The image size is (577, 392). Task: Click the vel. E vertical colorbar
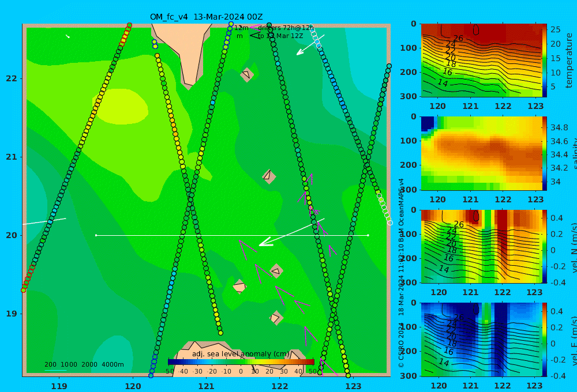[x=545, y=340]
